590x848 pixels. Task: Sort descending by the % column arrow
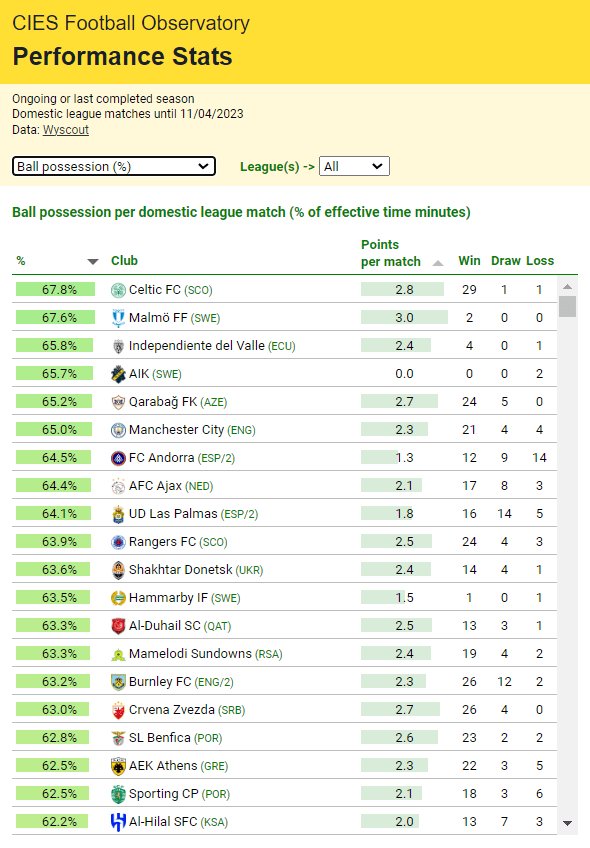93,262
